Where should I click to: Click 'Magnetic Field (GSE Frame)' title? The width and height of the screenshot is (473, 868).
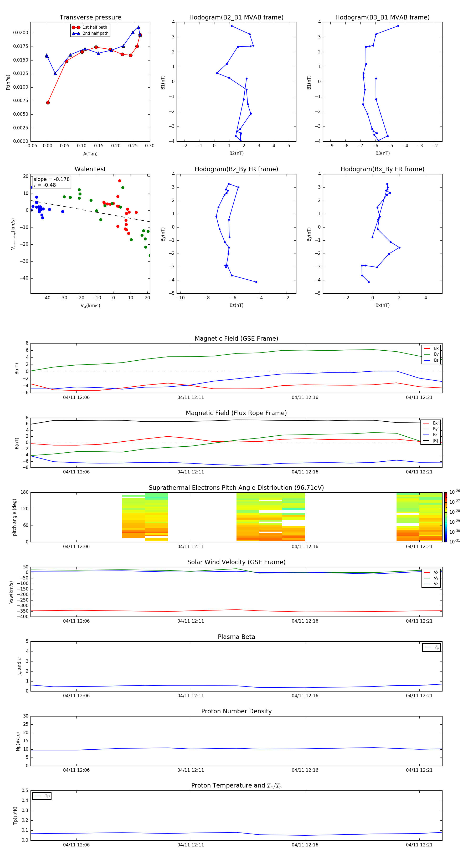coord(236,339)
